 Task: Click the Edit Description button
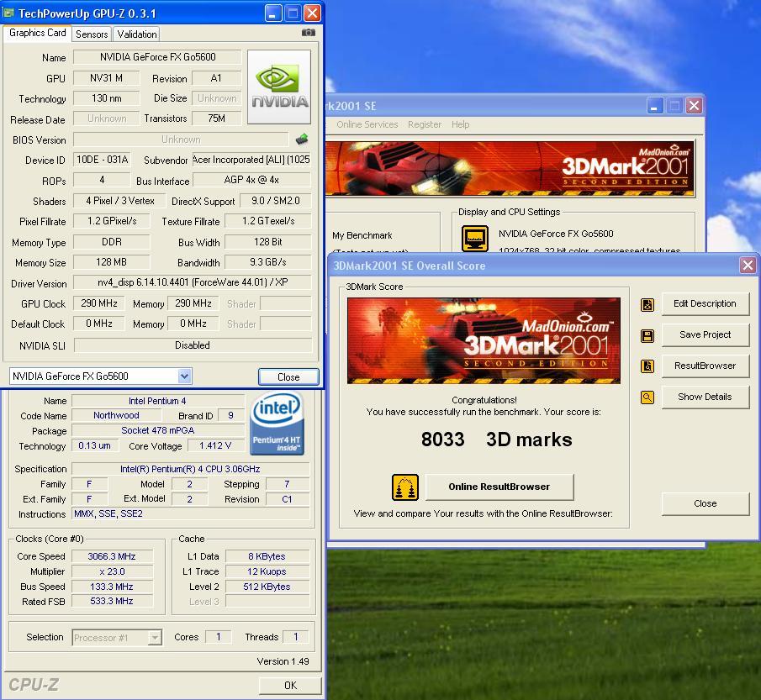pos(705,303)
